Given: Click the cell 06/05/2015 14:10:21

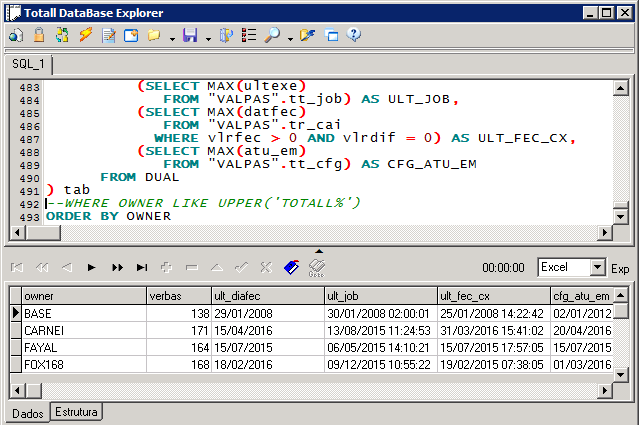Looking at the screenshot, I should point(381,348).
